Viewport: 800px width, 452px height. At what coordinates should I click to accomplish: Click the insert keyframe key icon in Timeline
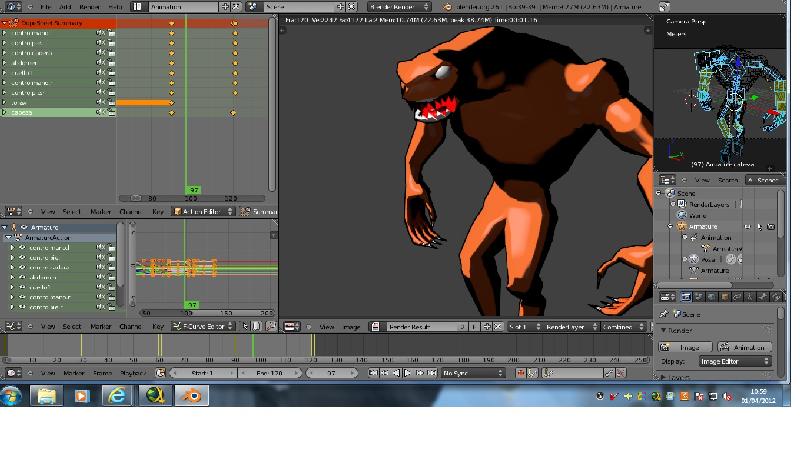[x=609, y=373]
